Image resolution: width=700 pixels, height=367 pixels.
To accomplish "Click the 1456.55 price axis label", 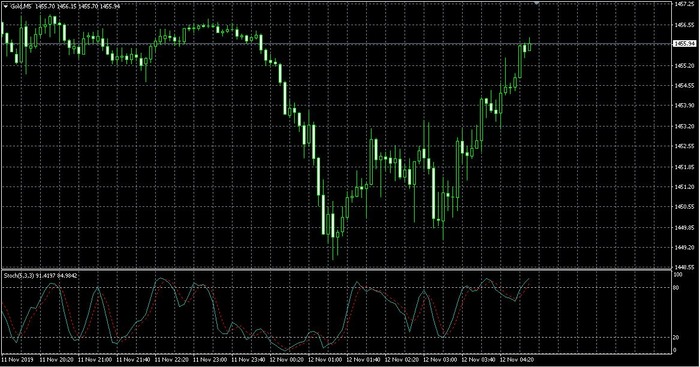I will [x=684, y=25].
